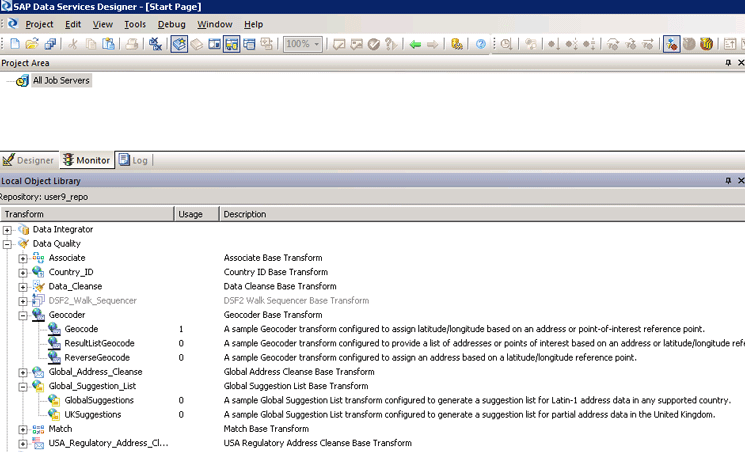
Task: Toggle the Project Area toolbar button
Action: [231, 44]
